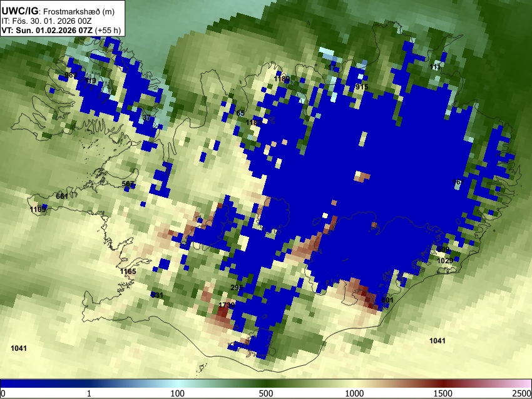Click the colorbar label 500
Image resolution: width=532 pixels, height=399 pixels.
point(266,393)
